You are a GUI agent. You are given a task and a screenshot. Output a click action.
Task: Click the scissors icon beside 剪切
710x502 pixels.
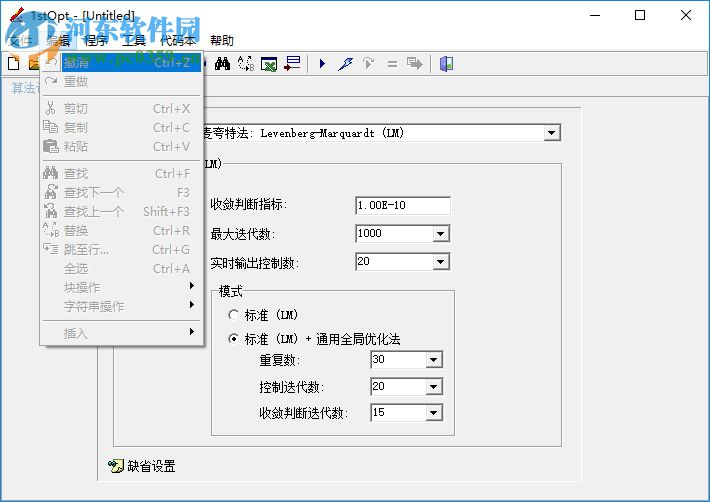[50, 108]
